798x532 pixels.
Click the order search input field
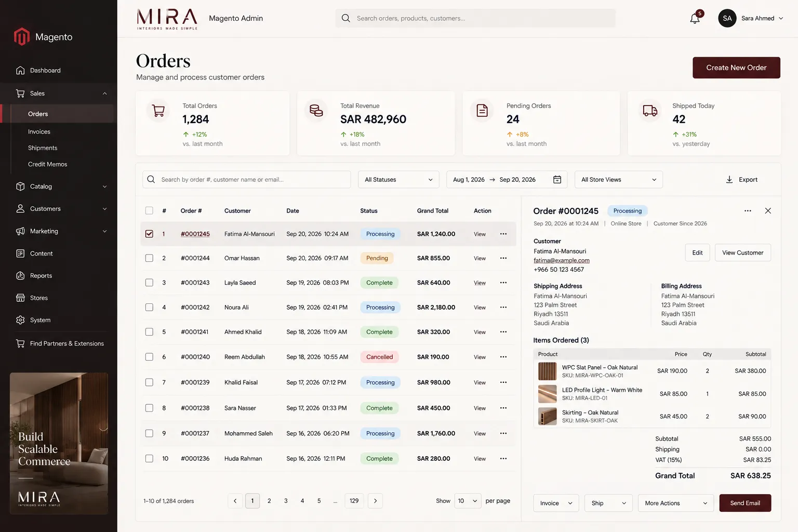point(247,180)
